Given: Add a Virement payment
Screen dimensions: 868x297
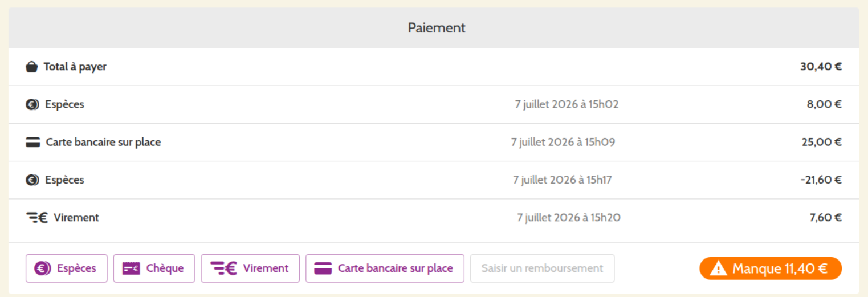Looking at the screenshot, I should pos(250,268).
